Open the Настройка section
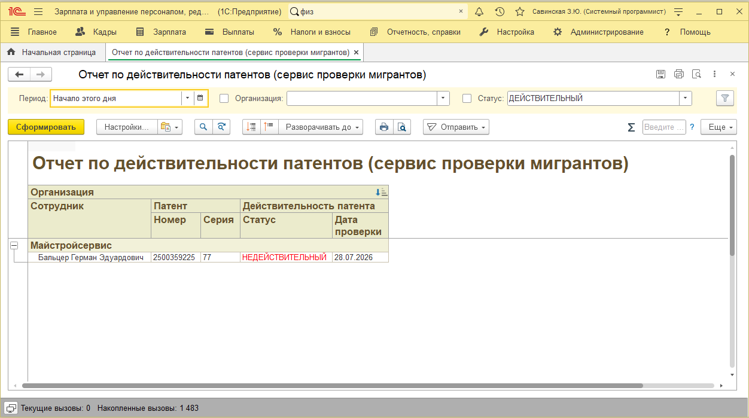This screenshot has height=418, width=749. [x=507, y=32]
